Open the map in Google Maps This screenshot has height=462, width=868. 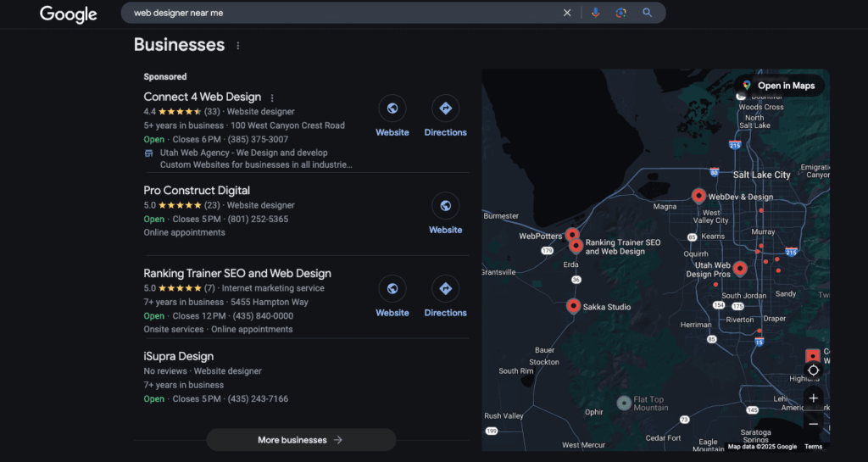[779, 86]
